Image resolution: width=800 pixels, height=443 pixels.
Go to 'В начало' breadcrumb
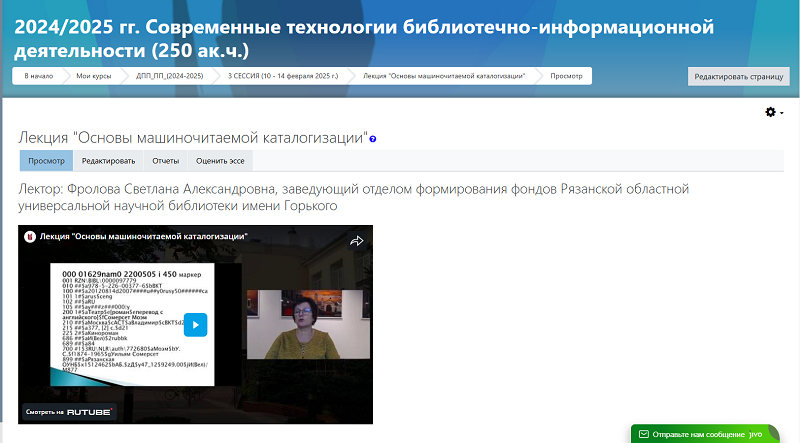(x=38, y=76)
